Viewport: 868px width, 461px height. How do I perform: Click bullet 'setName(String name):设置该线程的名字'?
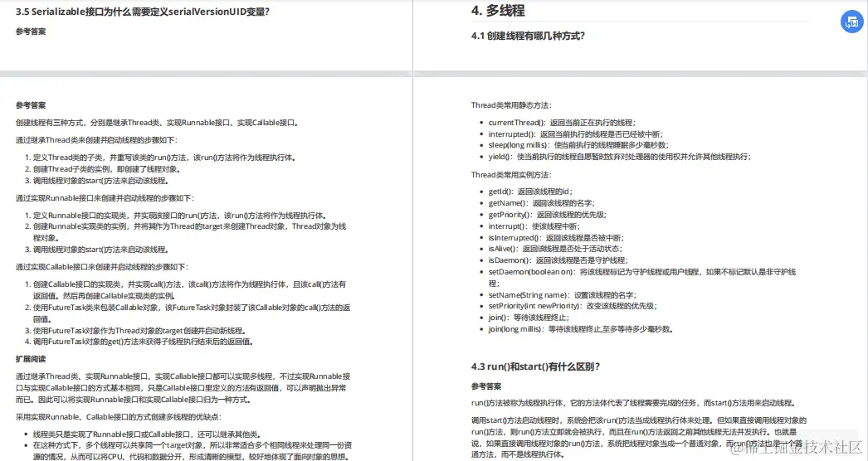[x=563, y=295]
